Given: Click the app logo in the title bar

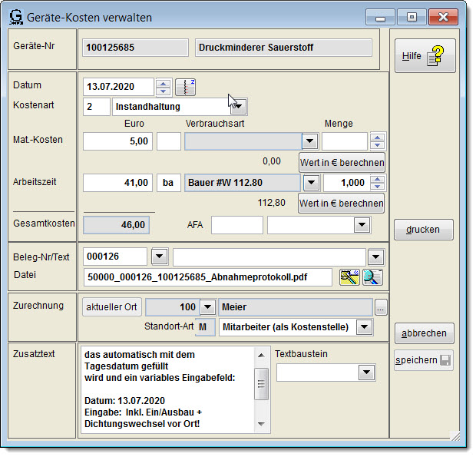Looking at the screenshot, I should (15, 17).
